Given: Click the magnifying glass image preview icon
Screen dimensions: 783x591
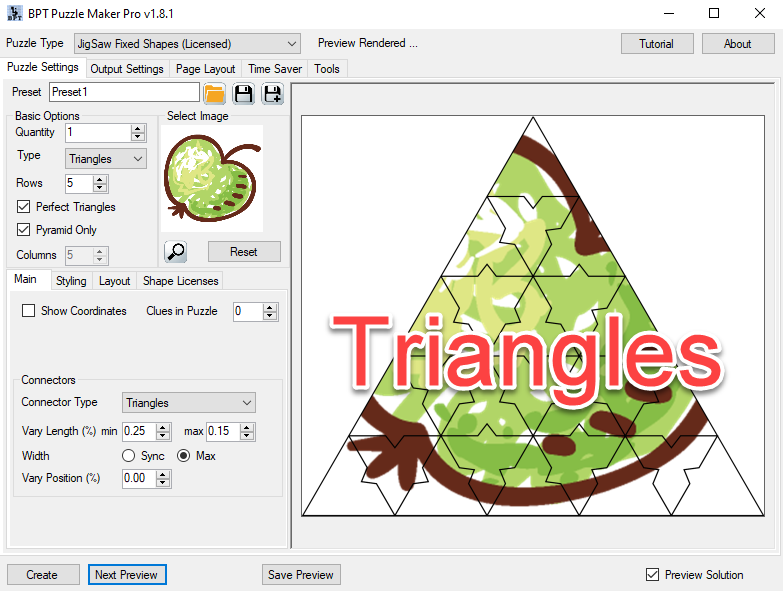Looking at the screenshot, I should (175, 252).
